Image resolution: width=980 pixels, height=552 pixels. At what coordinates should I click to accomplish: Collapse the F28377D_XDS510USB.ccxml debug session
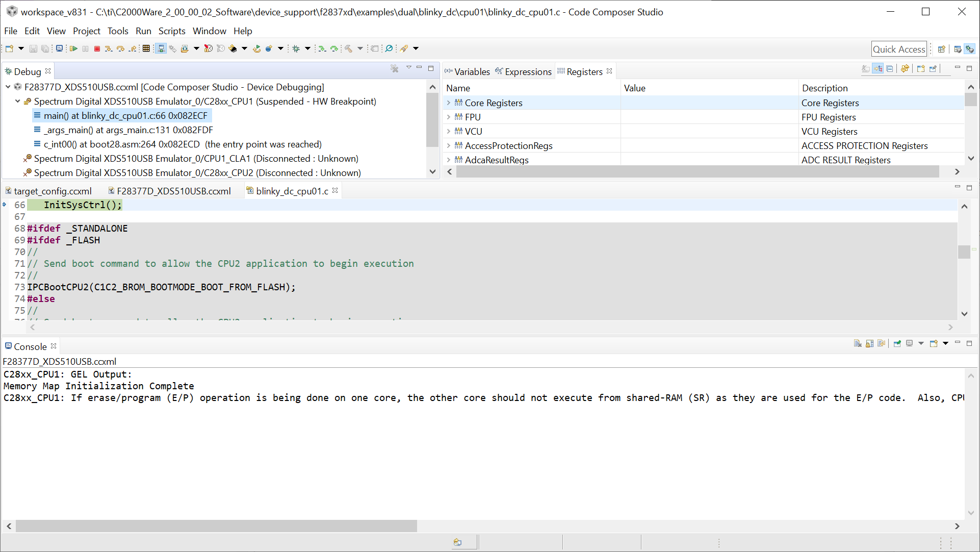8,87
